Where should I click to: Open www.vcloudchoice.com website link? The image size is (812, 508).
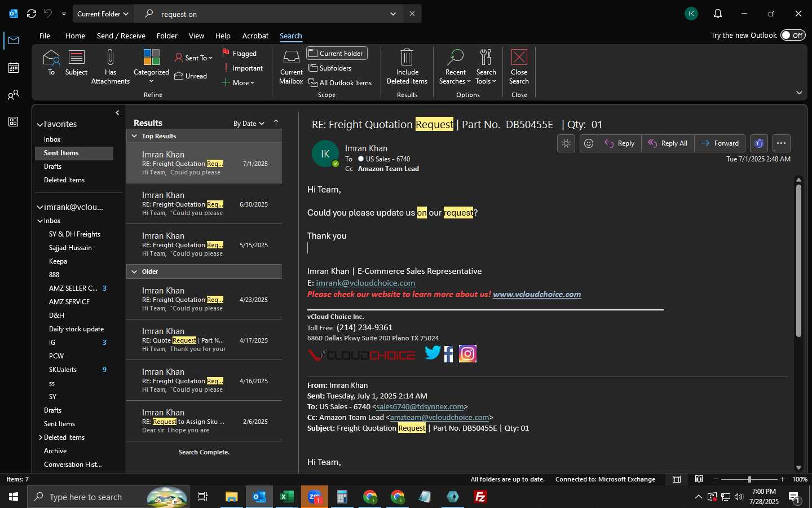(537, 294)
